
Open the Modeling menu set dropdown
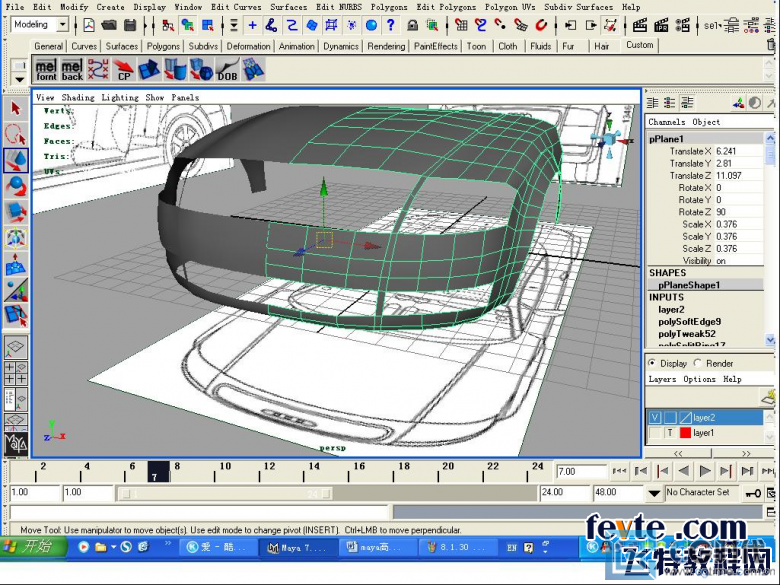63,24
